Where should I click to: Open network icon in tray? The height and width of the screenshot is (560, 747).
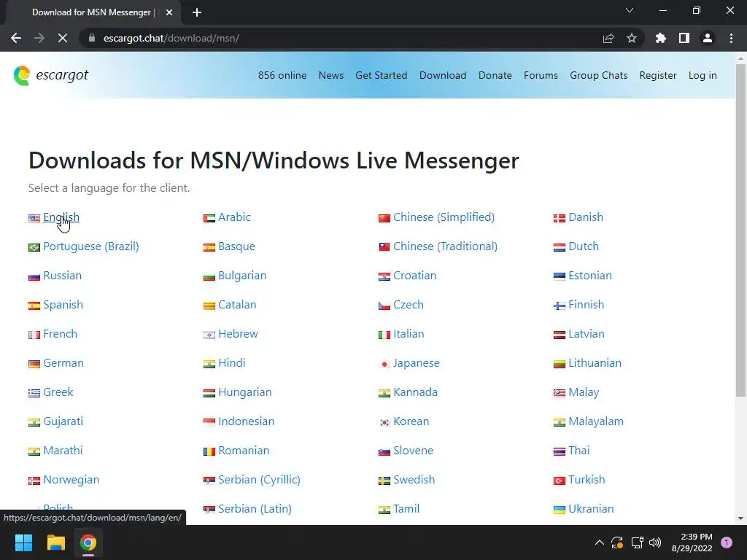[x=637, y=542]
